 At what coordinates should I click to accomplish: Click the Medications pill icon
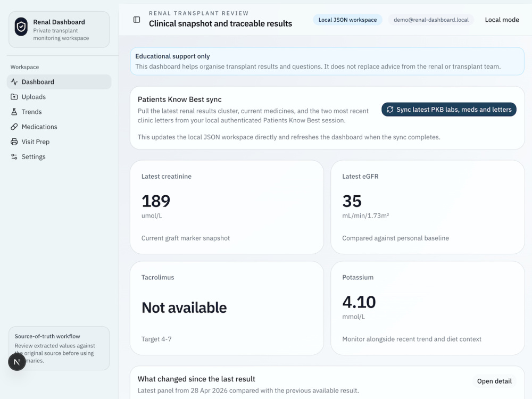(14, 127)
